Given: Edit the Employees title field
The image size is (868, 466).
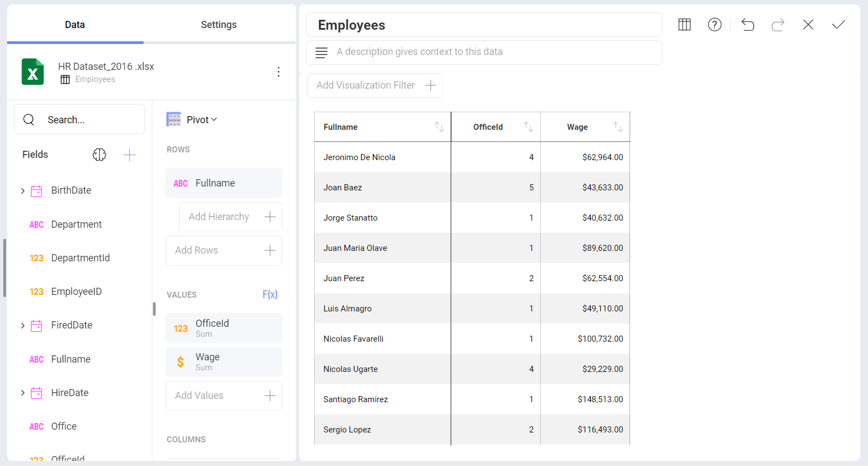Looking at the screenshot, I should point(484,25).
